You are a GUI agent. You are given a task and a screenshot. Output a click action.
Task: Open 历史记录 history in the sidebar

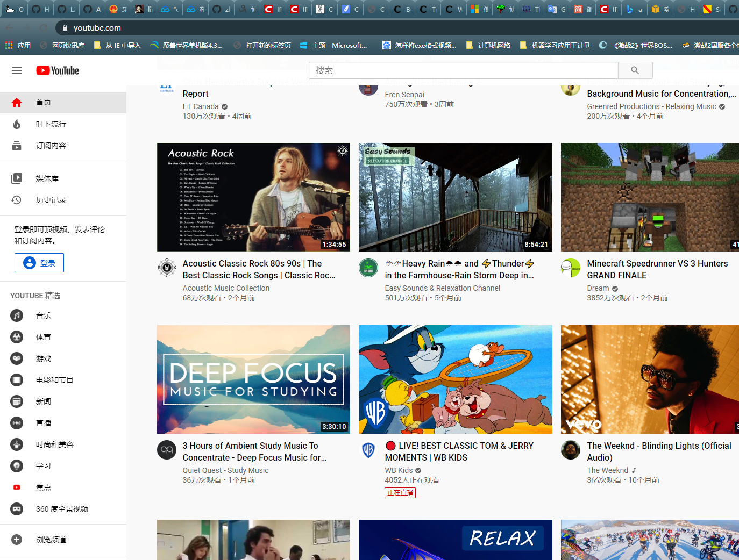pyautogui.click(x=63, y=200)
